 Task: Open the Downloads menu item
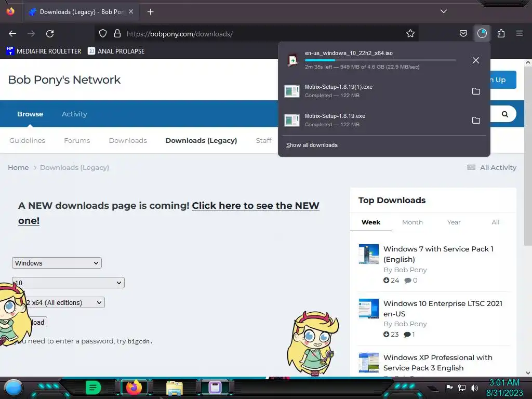(x=128, y=140)
